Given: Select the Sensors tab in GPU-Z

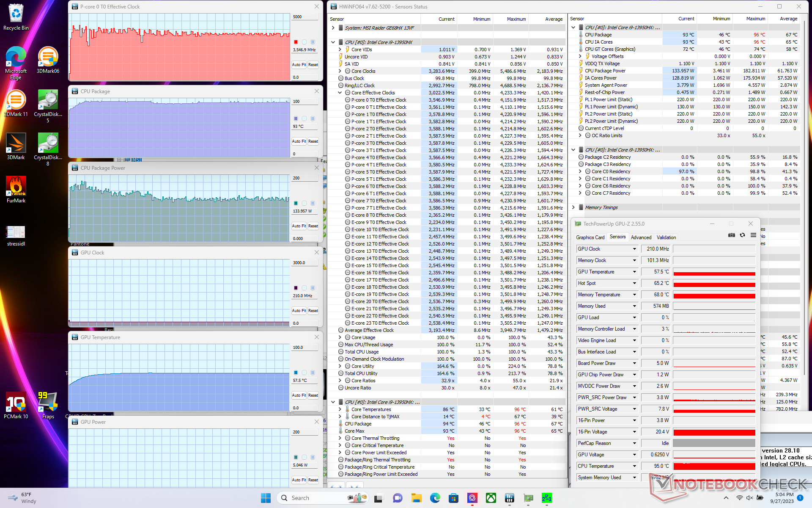Looking at the screenshot, I should click(617, 237).
